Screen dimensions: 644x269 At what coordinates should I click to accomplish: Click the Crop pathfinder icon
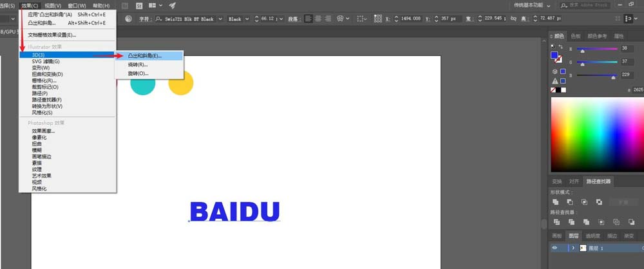601,222
